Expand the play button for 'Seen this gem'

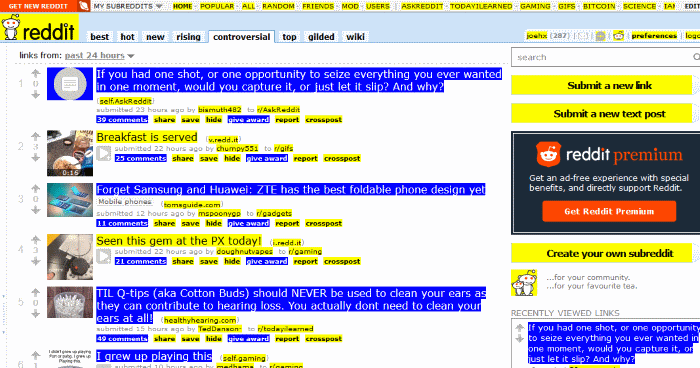click(104, 256)
